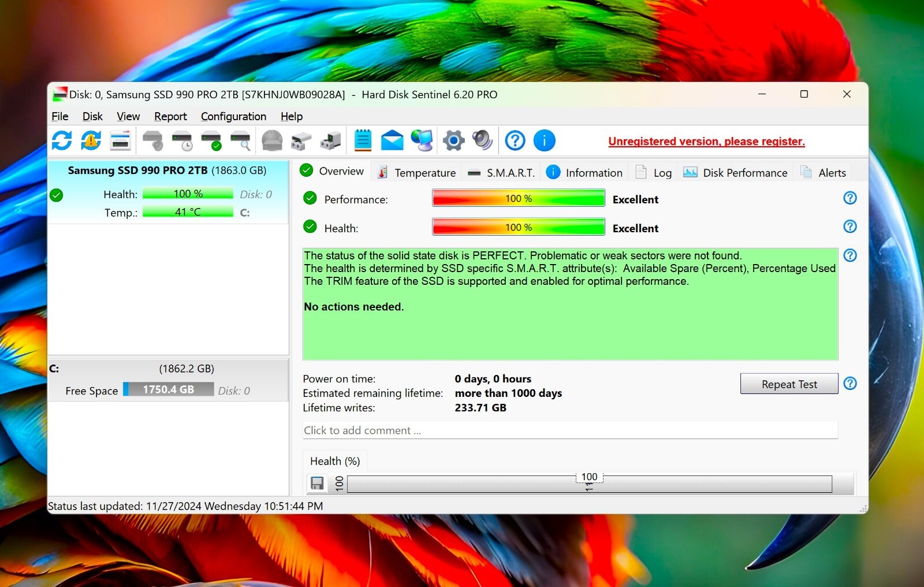Screen dimensions: 924x587
Task: Open the Configuration gear icon in the toolbar
Action: [453, 140]
